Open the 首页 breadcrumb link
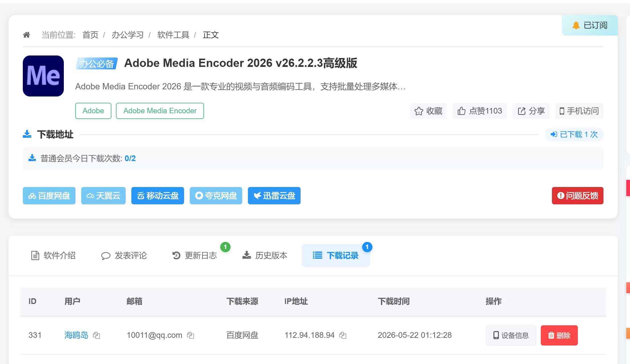 90,35
